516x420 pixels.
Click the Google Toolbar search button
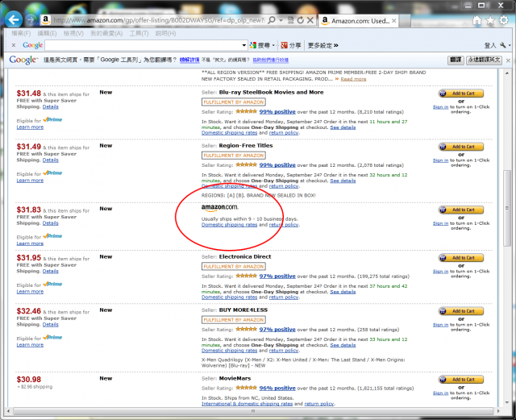pos(260,45)
